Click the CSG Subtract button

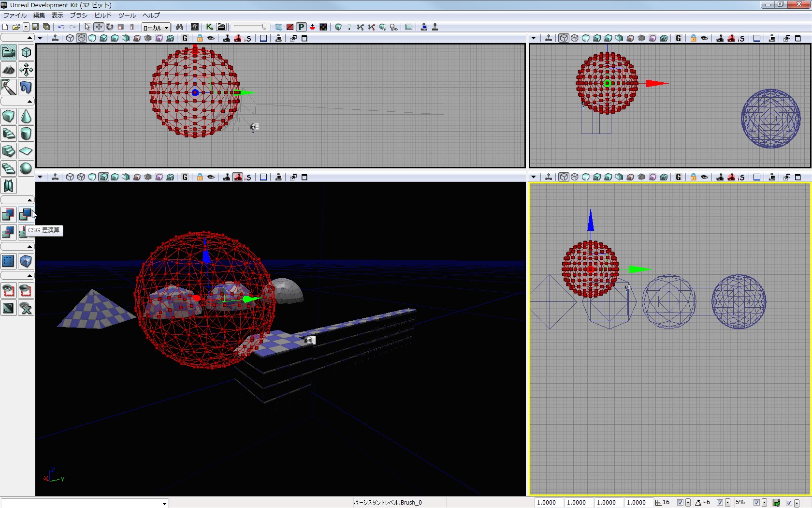[x=25, y=214]
